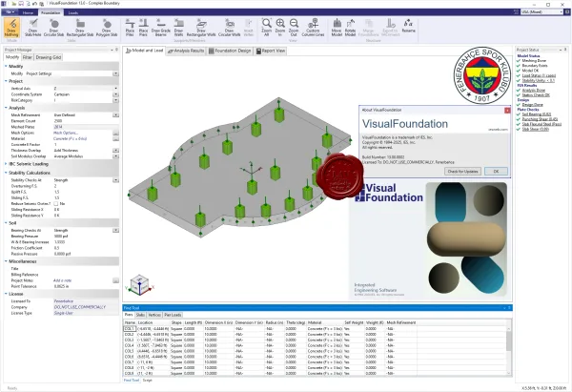Screen dimensions: 572x392
Task: Switch to the Drawing Grid tab
Action: [x=49, y=57]
